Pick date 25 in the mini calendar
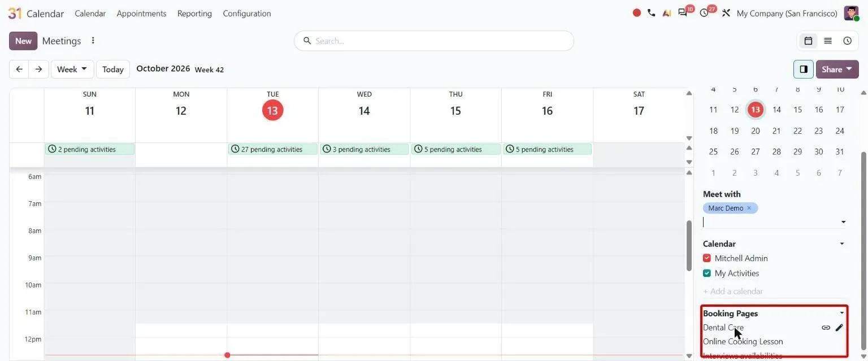The height and width of the screenshot is (361, 868). (713, 151)
